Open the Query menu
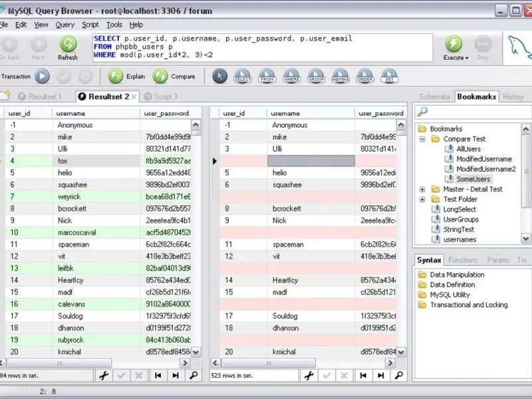Viewport: 532px width, 399px height. (65, 25)
